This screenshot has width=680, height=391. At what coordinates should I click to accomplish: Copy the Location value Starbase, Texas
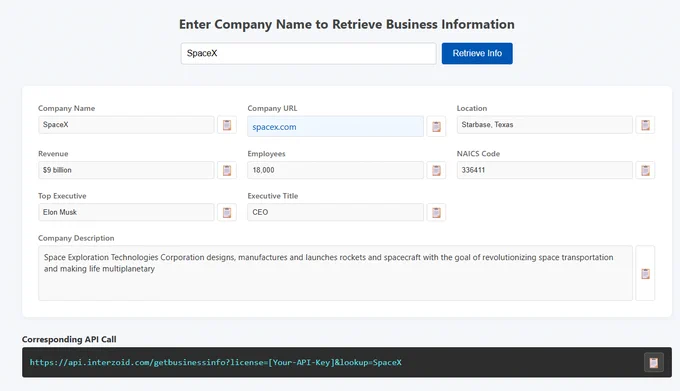pos(645,125)
